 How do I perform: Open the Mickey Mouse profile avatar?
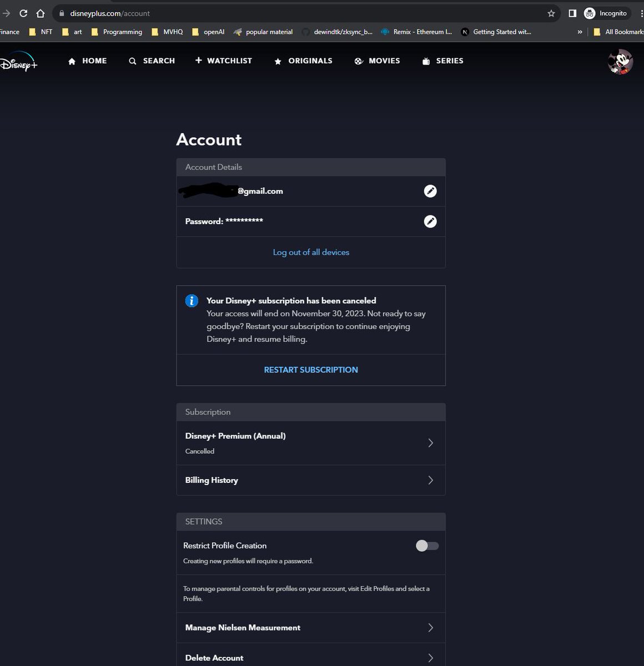coord(620,62)
